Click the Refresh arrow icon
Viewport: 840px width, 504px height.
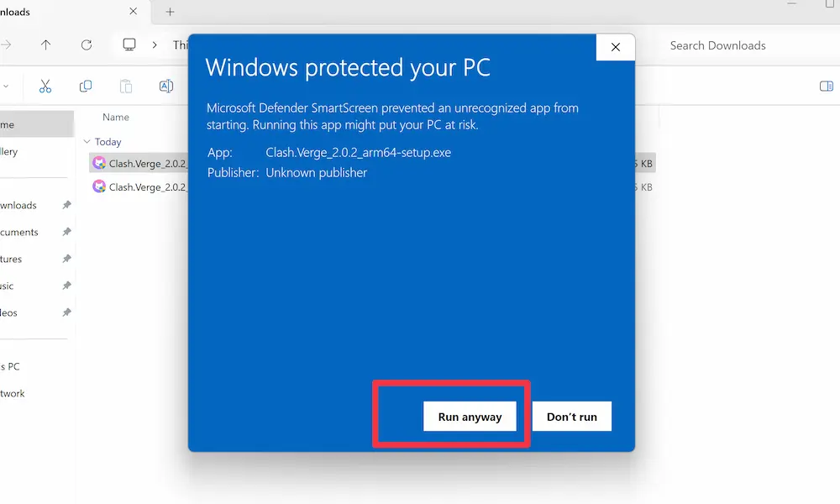86,45
